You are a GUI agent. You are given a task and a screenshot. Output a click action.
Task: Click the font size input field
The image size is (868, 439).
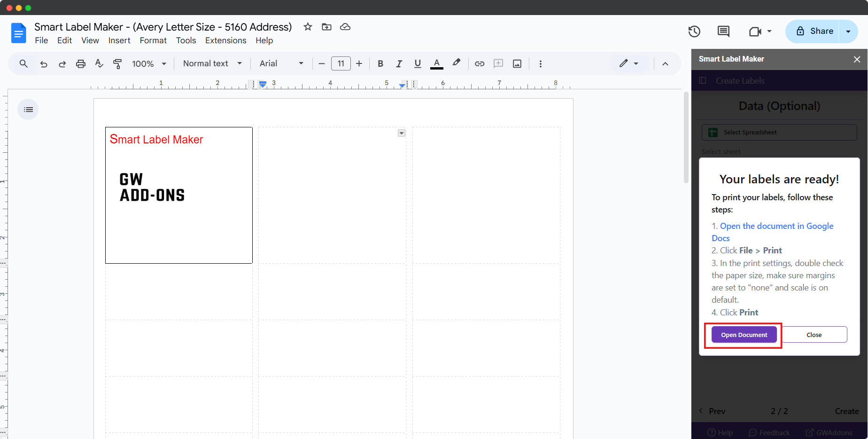click(x=341, y=63)
